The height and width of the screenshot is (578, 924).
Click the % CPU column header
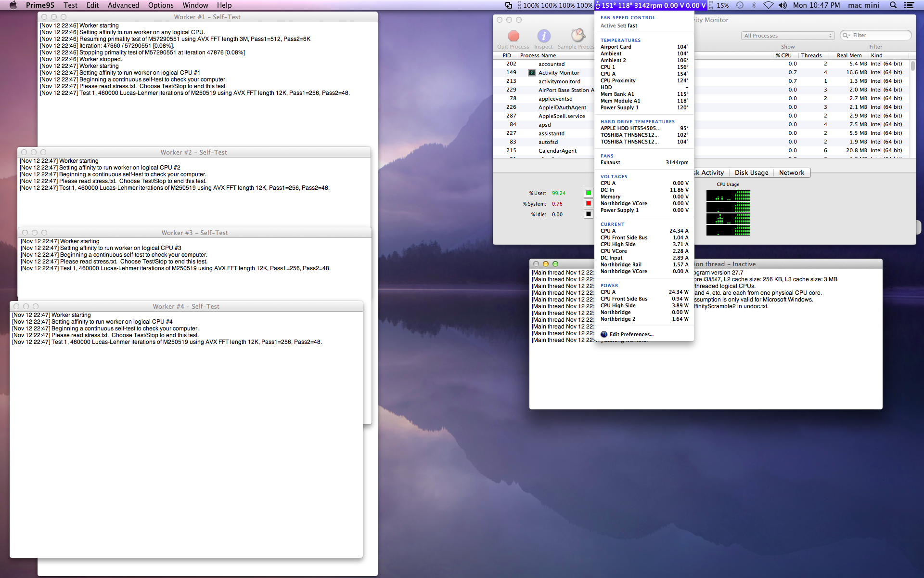(x=783, y=55)
